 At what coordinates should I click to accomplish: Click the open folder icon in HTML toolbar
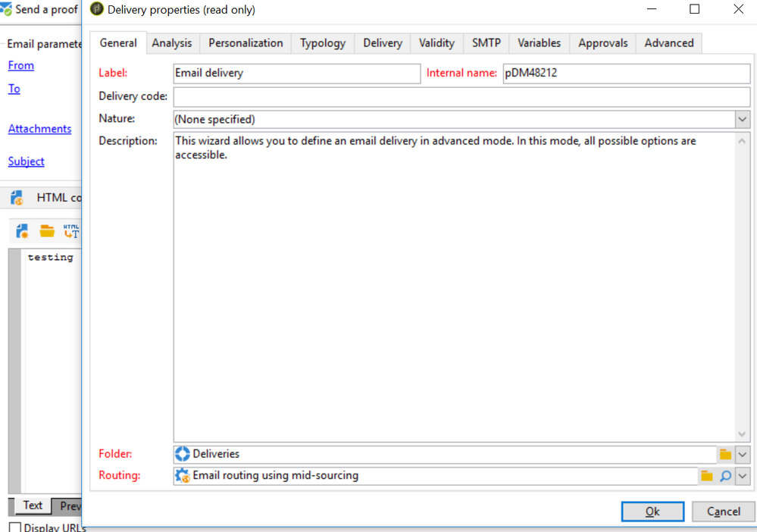coord(47,232)
